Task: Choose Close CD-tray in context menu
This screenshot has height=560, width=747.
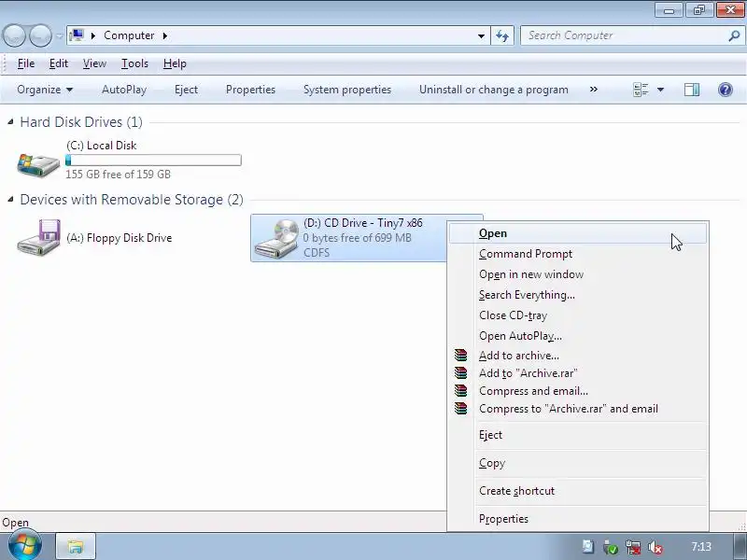Action: coord(578,315)
